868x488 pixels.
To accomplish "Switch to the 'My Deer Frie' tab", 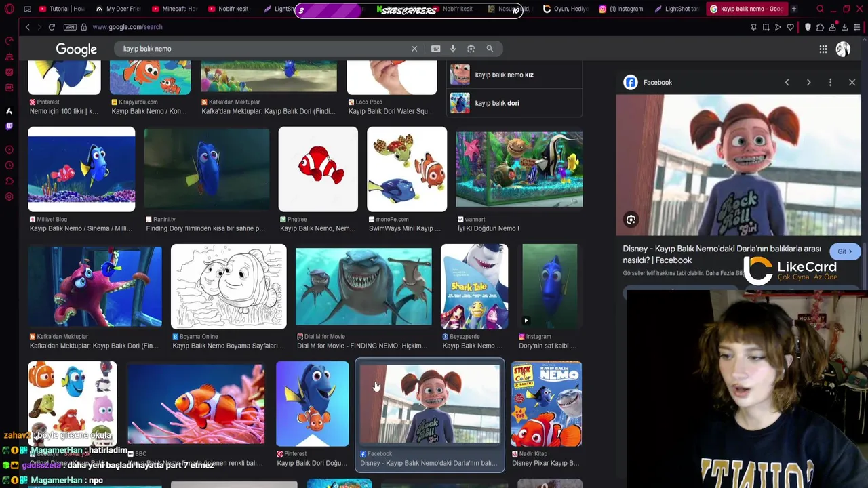I will 118,9.
